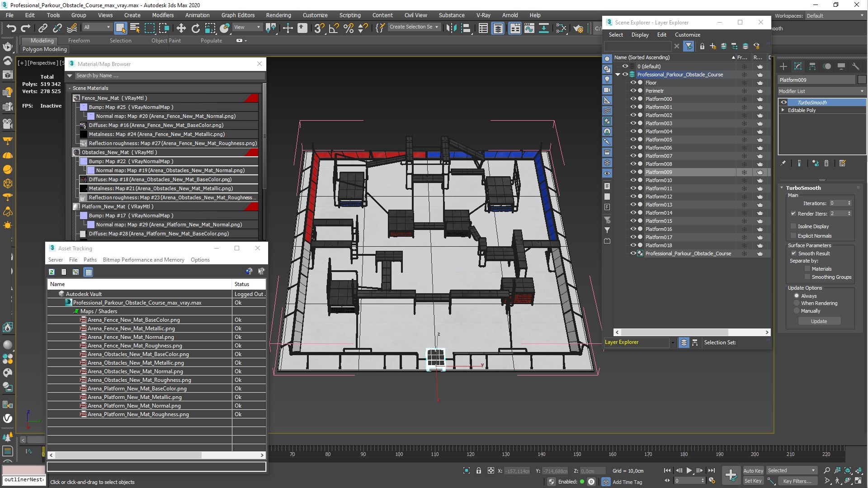This screenshot has height=488, width=868.
Task: Open the Curve Editor from toolbar
Action: point(529,28)
